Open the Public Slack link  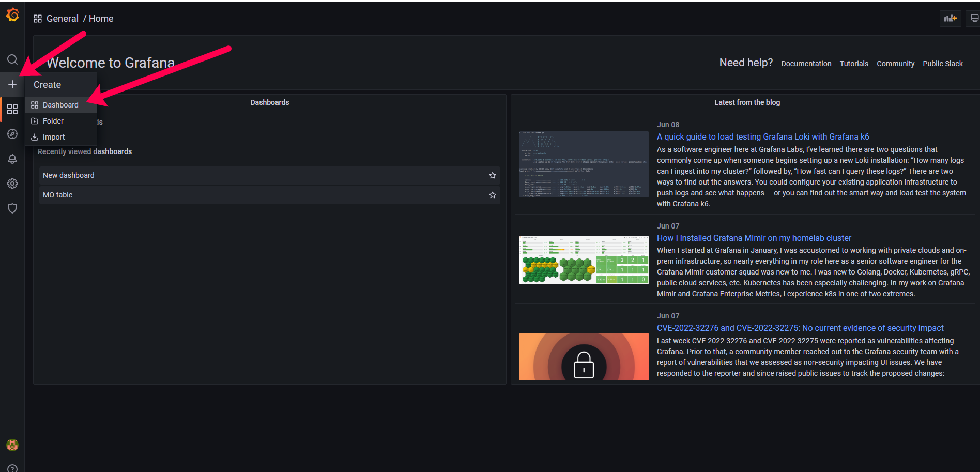pyautogui.click(x=942, y=64)
